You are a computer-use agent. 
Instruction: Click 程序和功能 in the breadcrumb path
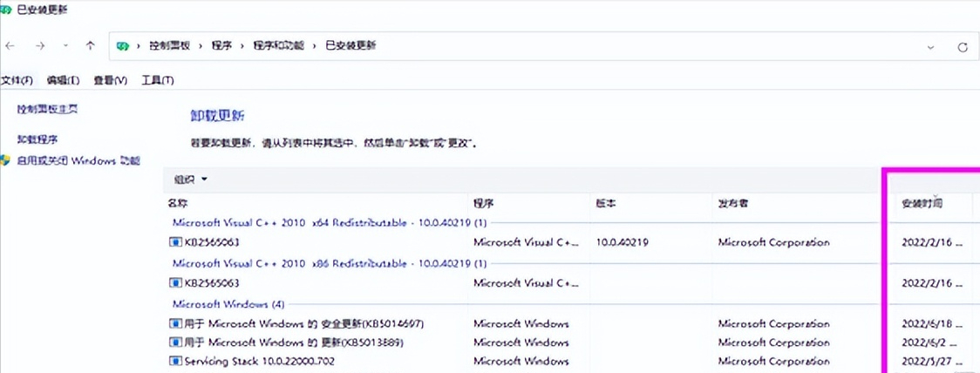(278, 45)
